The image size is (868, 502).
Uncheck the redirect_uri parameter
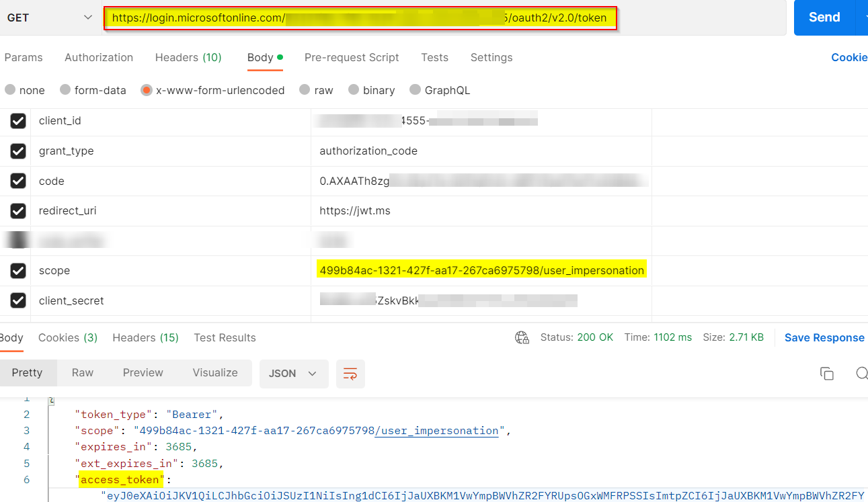point(18,211)
